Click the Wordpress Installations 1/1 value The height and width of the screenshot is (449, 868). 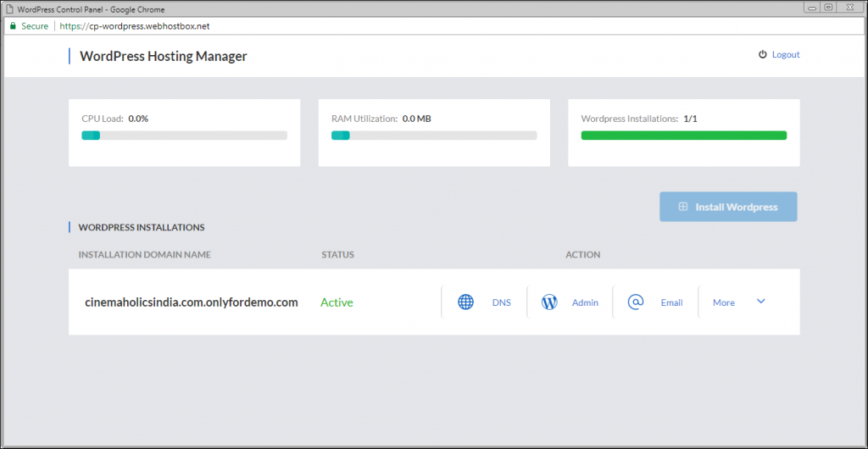[690, 119]
